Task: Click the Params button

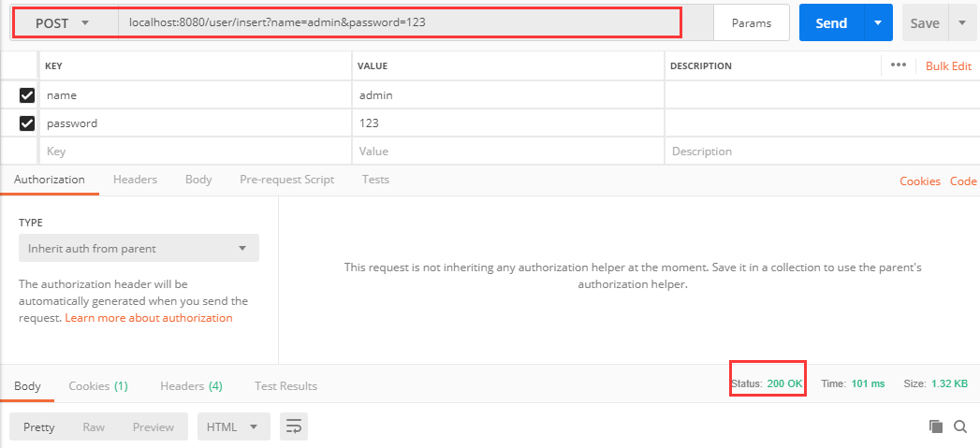Action: [752, 23]
